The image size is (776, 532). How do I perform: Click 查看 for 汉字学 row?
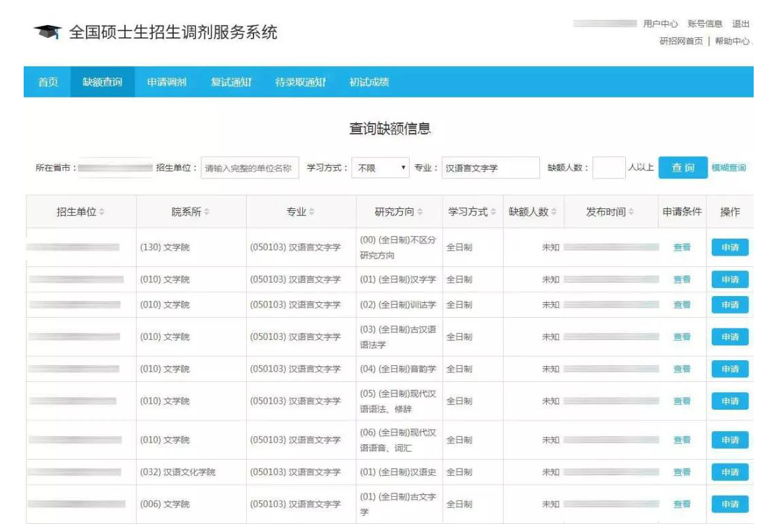tap(682, 280)
